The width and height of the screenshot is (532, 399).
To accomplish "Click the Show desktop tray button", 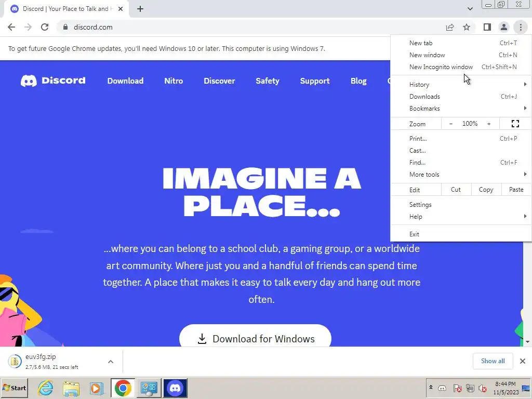I will point(526,388).
